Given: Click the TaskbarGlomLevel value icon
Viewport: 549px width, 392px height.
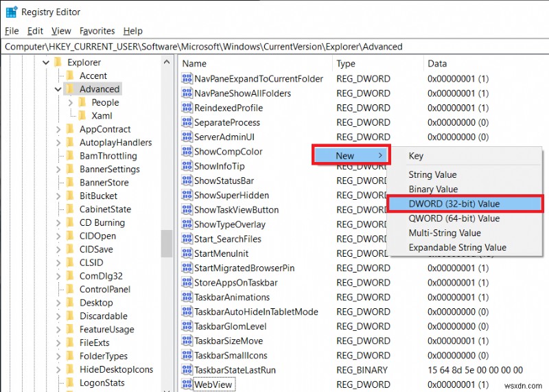Looking at the screenshot, I should (187, 326).
